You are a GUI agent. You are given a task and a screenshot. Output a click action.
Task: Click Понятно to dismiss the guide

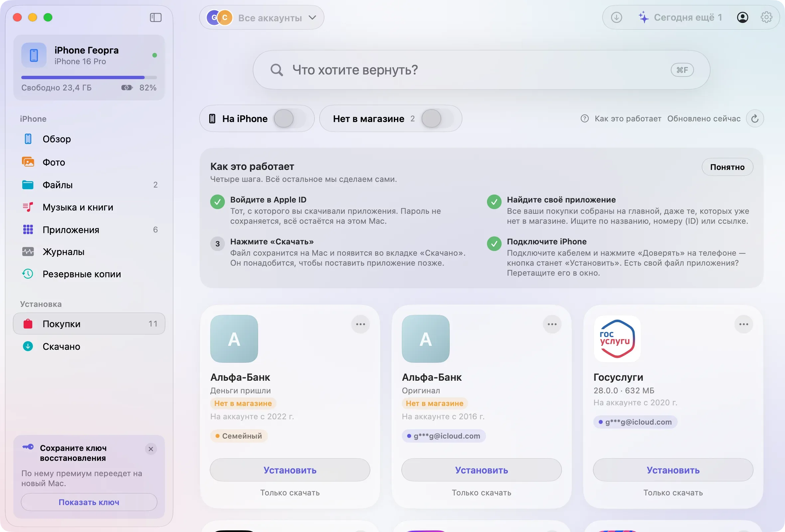(727, 167)
